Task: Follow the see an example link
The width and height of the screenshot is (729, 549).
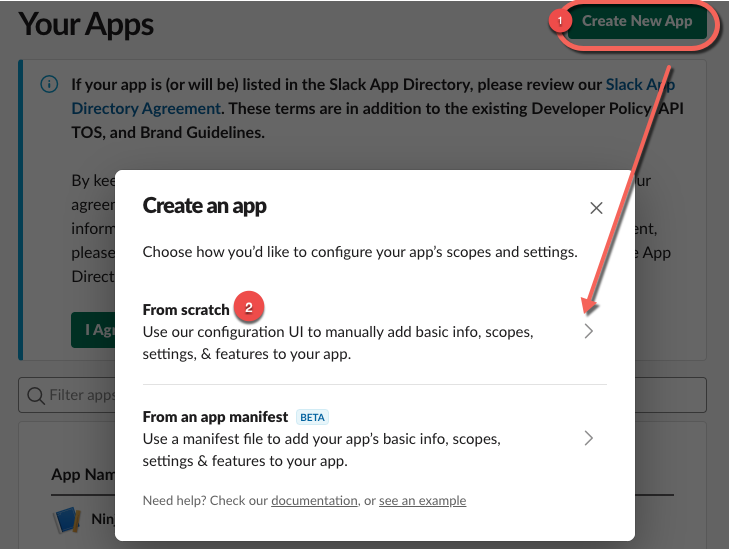Action: (422, 500)
